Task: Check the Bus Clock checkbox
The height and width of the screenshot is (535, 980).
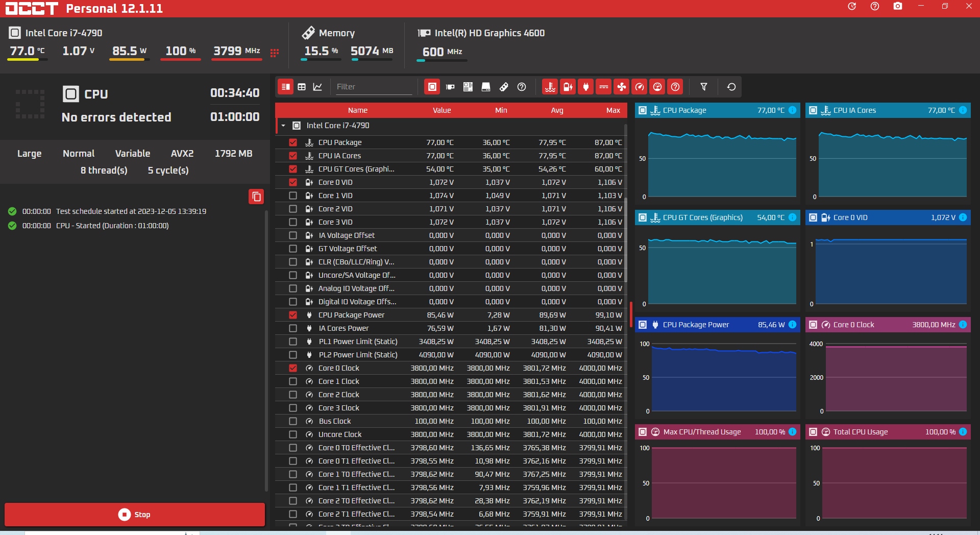Action: (x=293, y=421)
